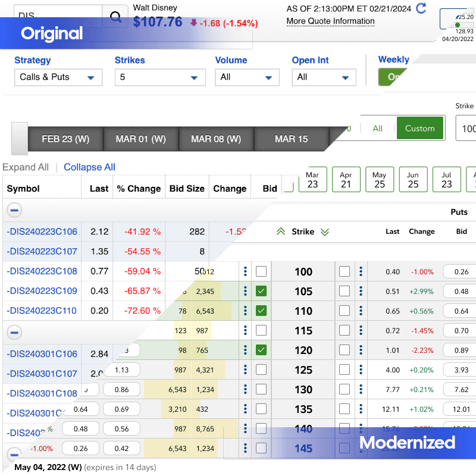Click the Custom strike filter button

tap(420, 128)
